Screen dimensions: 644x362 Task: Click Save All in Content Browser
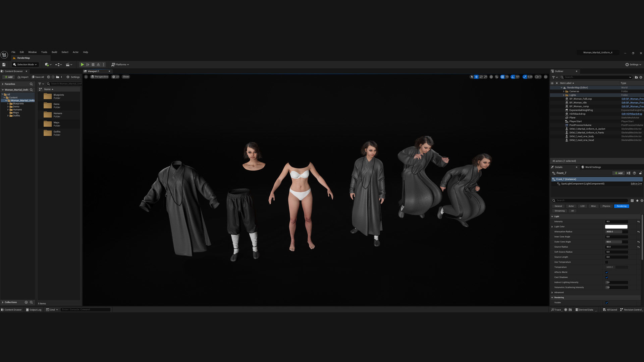tap(38, 77)
